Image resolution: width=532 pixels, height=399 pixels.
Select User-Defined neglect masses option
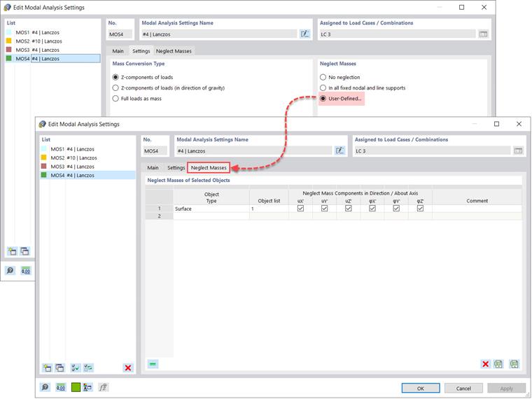click(323, 99)
